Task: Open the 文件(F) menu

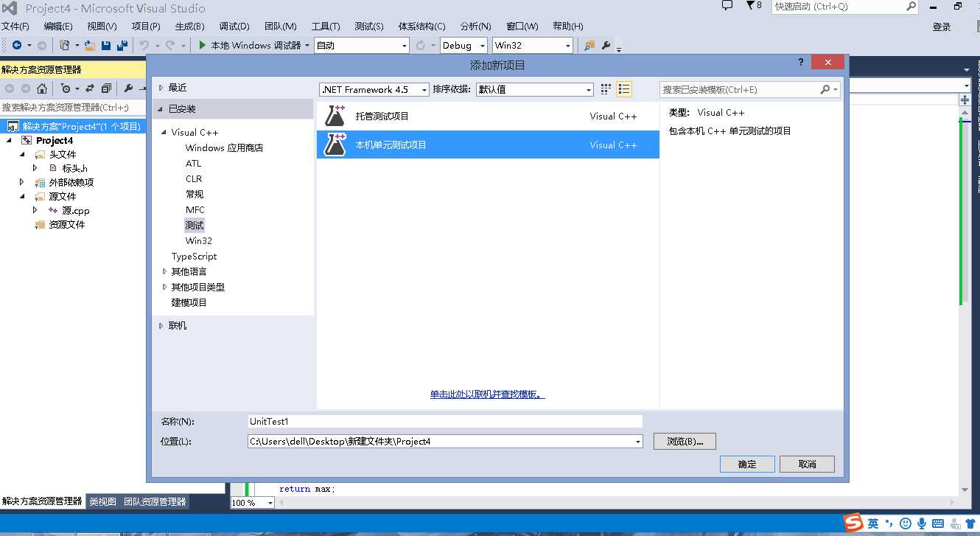Action: click(x=15, y=26)
